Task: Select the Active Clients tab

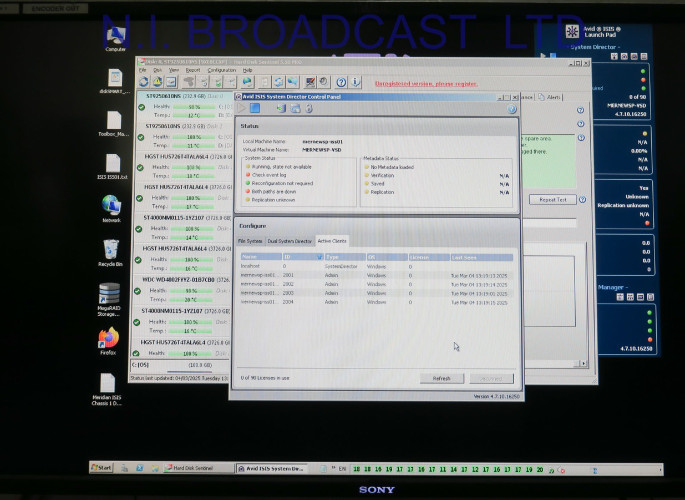Action: 332,241
